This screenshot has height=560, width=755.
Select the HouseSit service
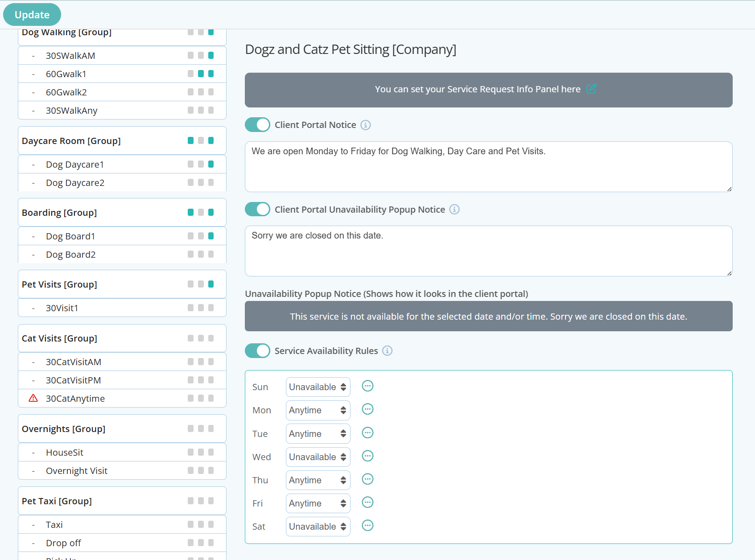pyautogui.click(x=122, y=453)
